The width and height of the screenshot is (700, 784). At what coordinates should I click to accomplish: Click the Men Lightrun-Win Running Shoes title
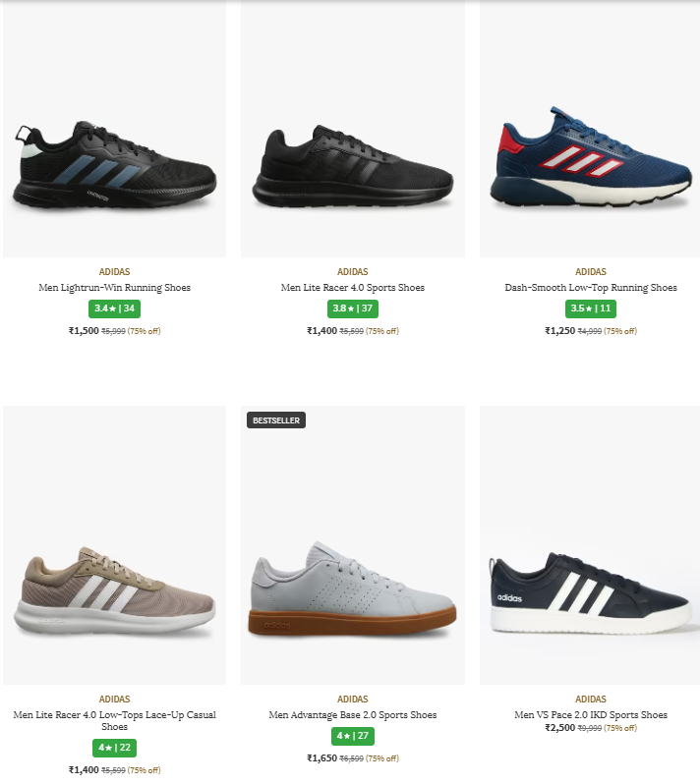(x=115, y=288)
